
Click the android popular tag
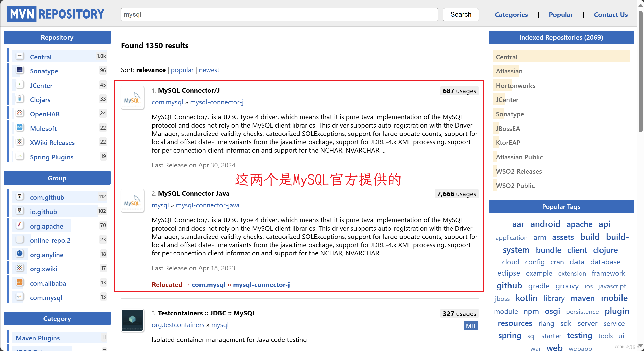click(545, 224)
